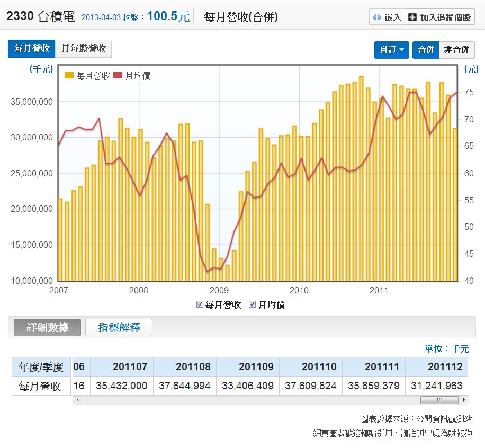
Task: Open the 詳細數據 tab
Action: pos(47,327)
